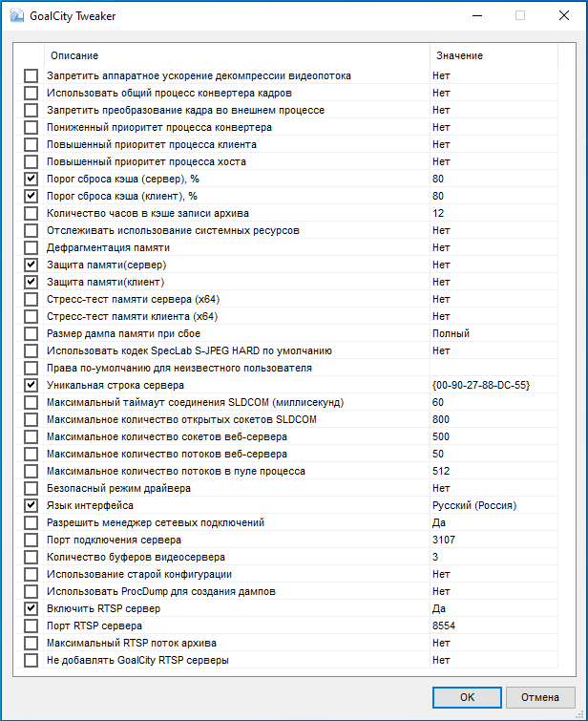Check 'Максимальное количество потоков в пуле процесса'

click(31, 472)
